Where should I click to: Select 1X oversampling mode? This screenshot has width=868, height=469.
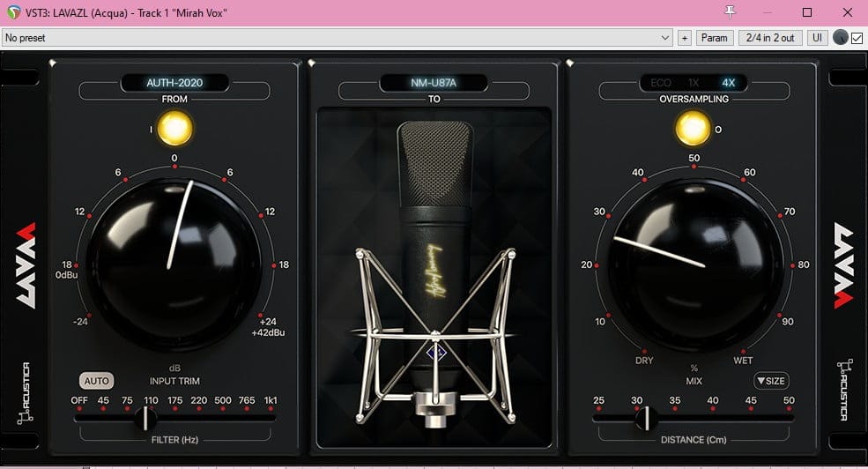pyautogui.click(x=694, y=83)
